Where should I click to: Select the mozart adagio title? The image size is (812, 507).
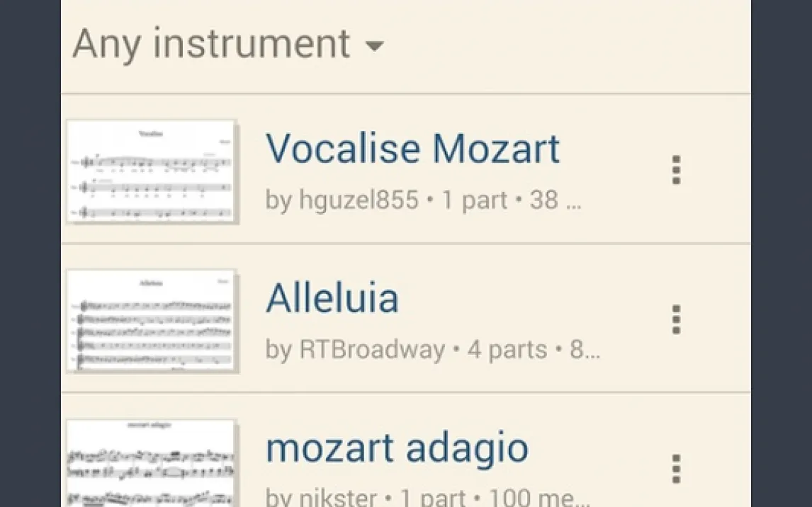[397, 448]
